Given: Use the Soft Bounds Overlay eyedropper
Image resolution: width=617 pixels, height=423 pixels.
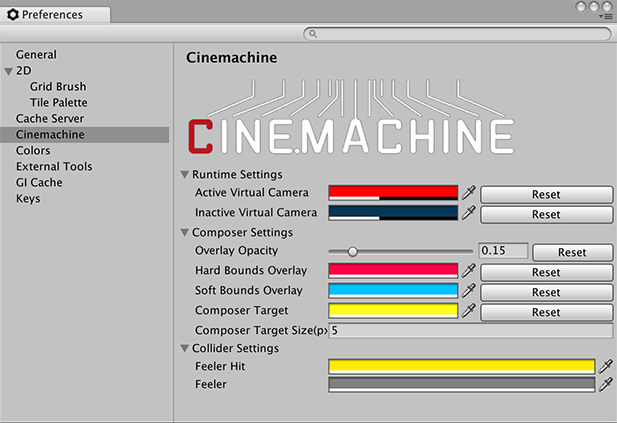Looking at the screenshot, I should point(468,291).
